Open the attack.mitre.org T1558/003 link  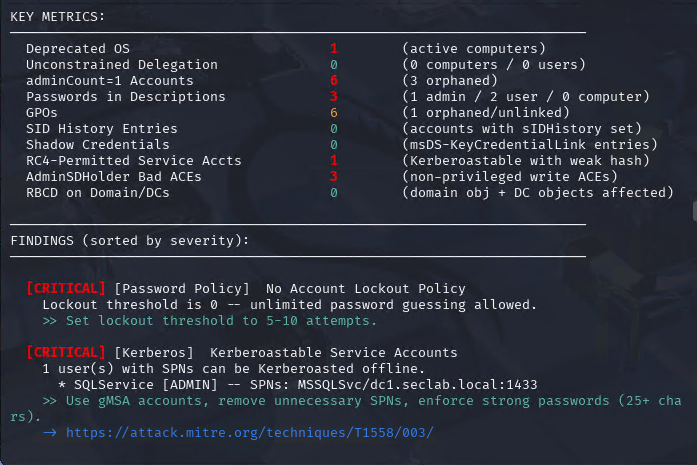click(x=249, y=433)
